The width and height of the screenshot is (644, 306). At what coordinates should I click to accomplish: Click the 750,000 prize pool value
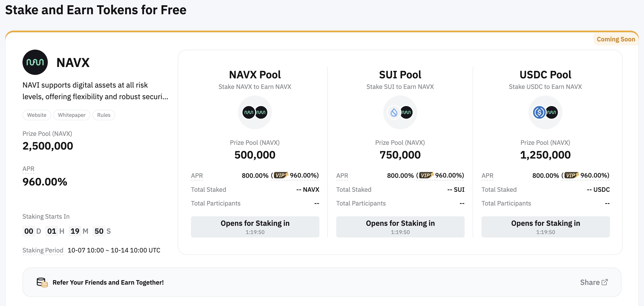pyautogui.click(x=400, y=155)
